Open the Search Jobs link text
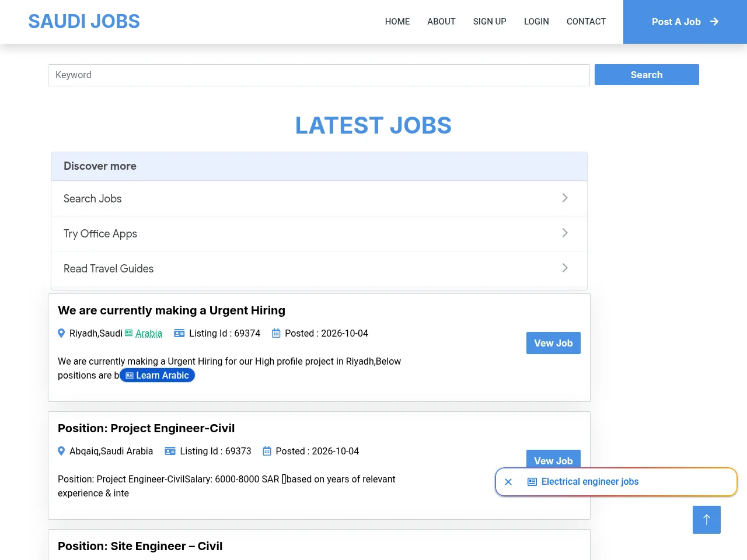 pyautogui.click(x=93, y=198)
